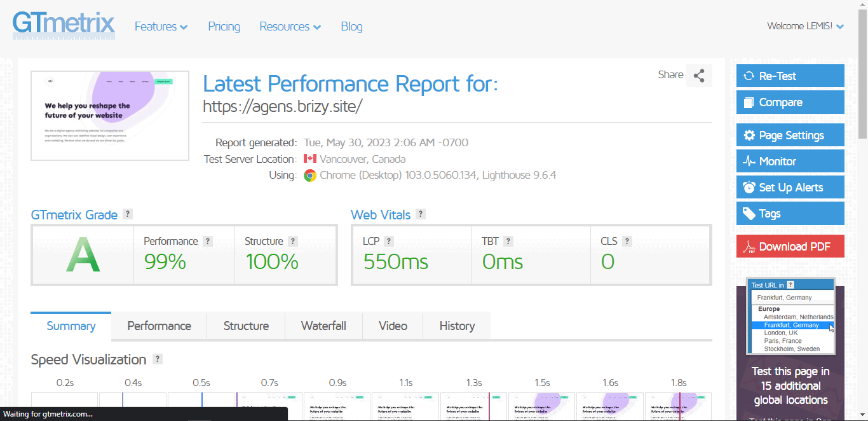The height and width of the screenshot is (421, 868).
Task: Open the Tags button
Action: [790, 214]
